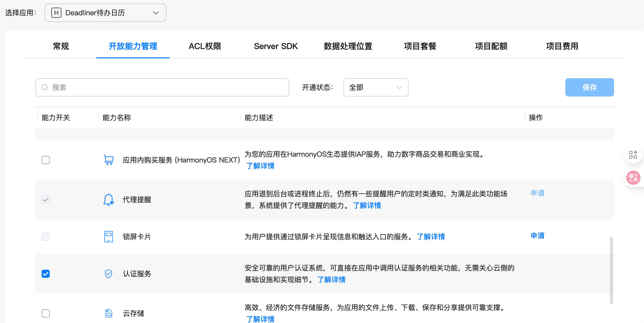Click the H app icon in app selector
644x323 pixels.
(x=56, y=13)
